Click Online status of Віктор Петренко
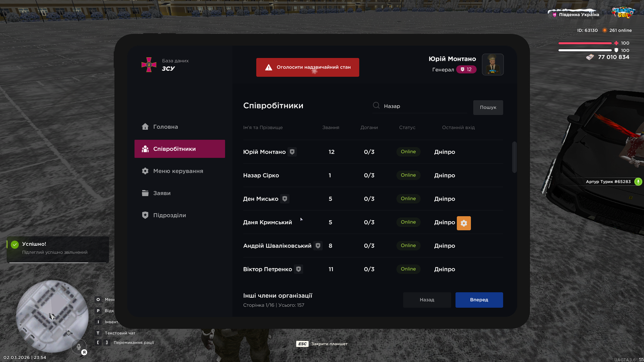This screenshot has width=644, height=362. click(x=409, y=269)
